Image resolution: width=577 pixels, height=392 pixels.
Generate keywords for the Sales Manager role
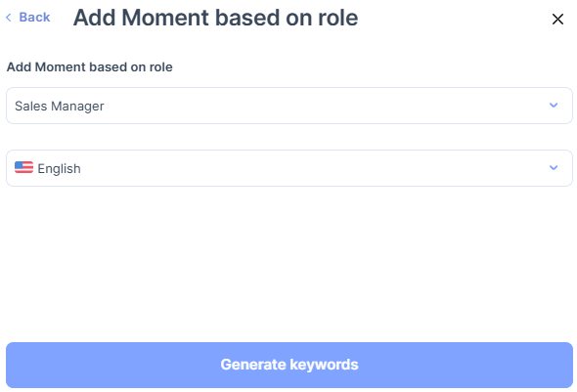point(289,365)
